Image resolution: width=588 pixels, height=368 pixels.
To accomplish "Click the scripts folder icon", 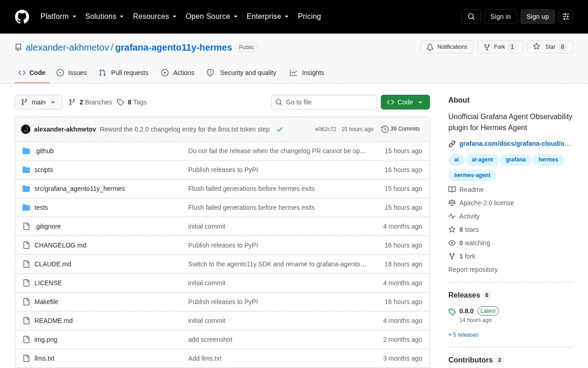I will [26, 170].
